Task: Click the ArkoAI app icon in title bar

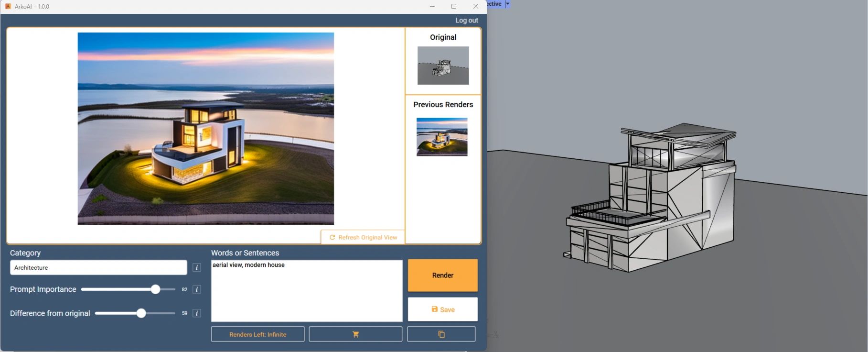Action: click(8, 6)
